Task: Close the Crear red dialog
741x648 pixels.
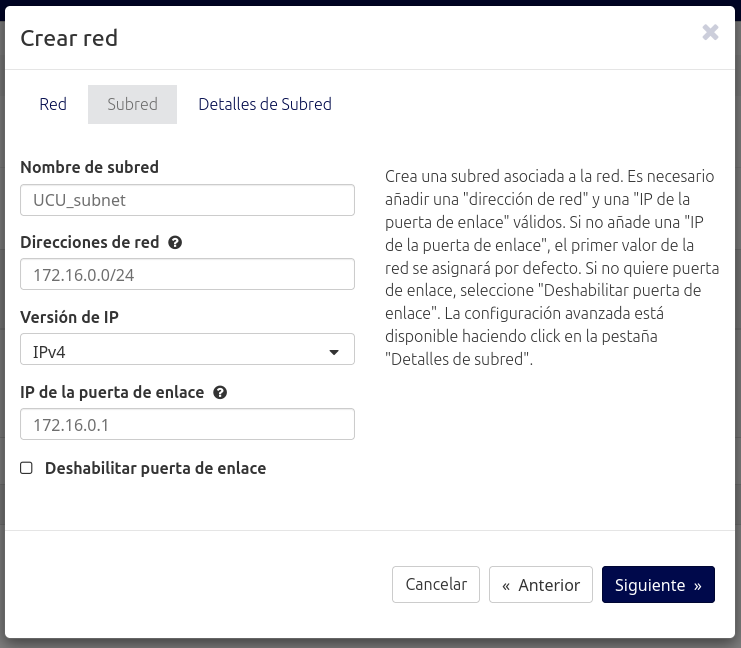Action: (710, 33)
